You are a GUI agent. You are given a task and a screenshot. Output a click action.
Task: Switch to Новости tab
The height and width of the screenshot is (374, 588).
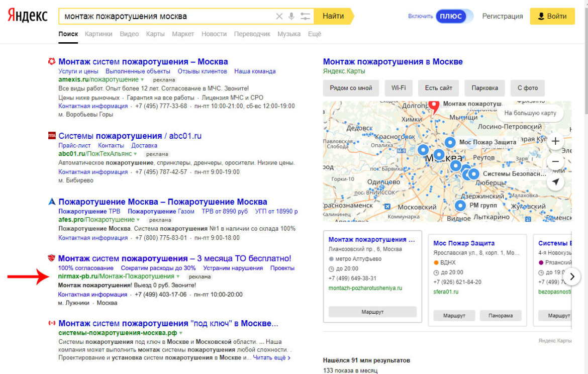point(214,34)
